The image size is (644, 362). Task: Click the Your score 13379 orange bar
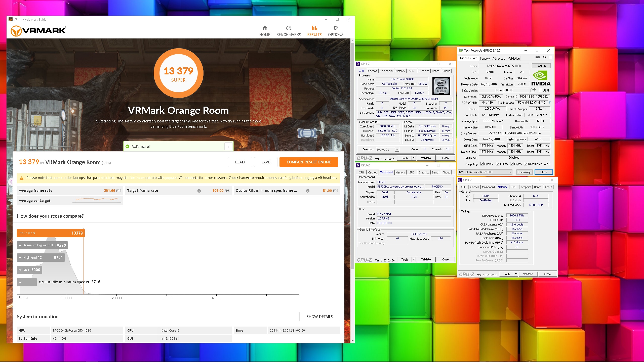coord(51,233)
